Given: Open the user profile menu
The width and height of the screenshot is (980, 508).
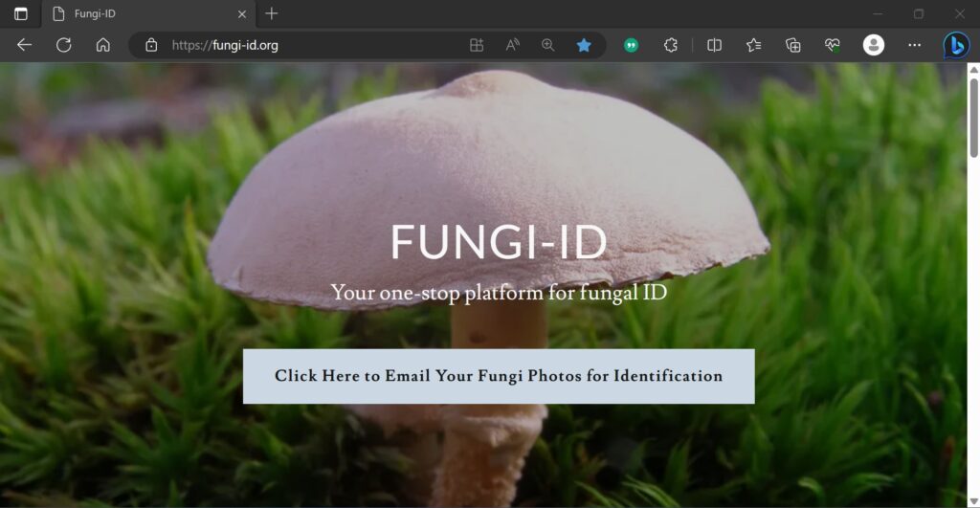Looking at the screenshot, I should click(x=874, y=45).
